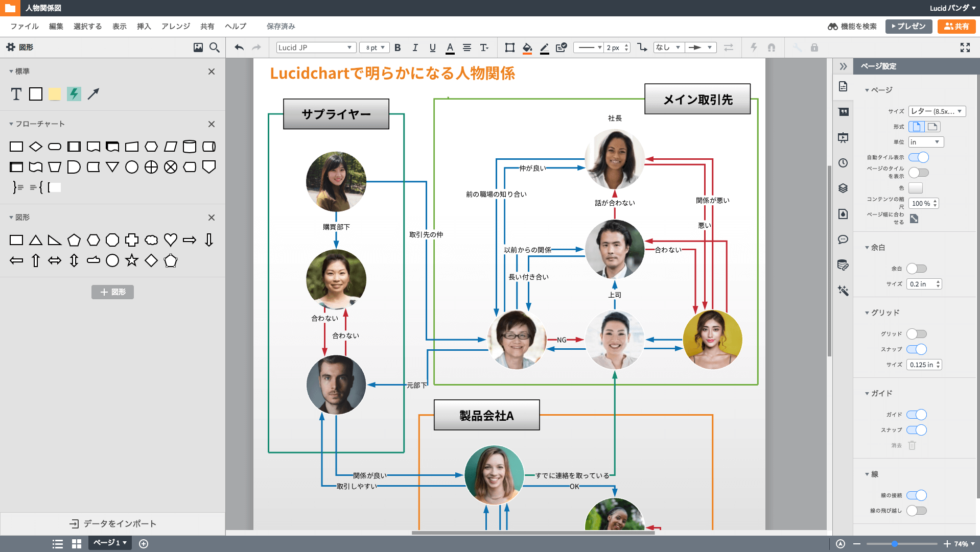Open the ファイル menu
Image resolution: width=980 pixels, height=552 pixels.
25,27
